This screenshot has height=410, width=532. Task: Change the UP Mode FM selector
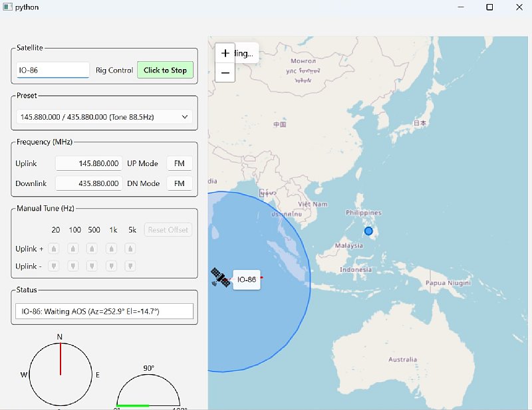180,163
